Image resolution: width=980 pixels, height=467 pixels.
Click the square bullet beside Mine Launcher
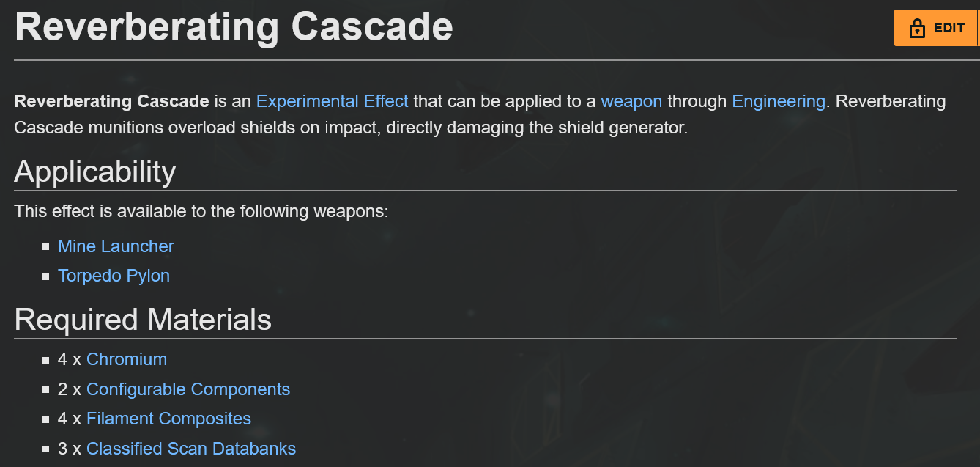pos(46,247)
